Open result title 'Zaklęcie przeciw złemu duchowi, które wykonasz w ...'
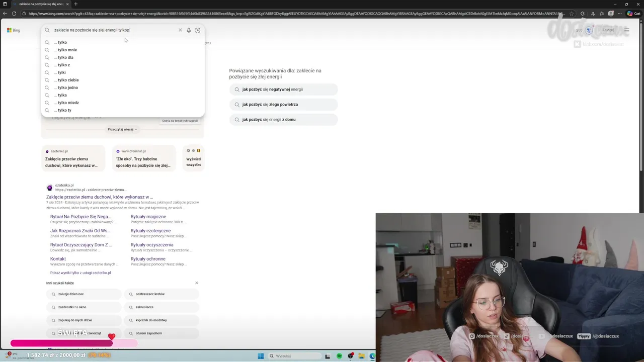The width and height of the screenshot is (644, 362). click(x=100, y=197)
